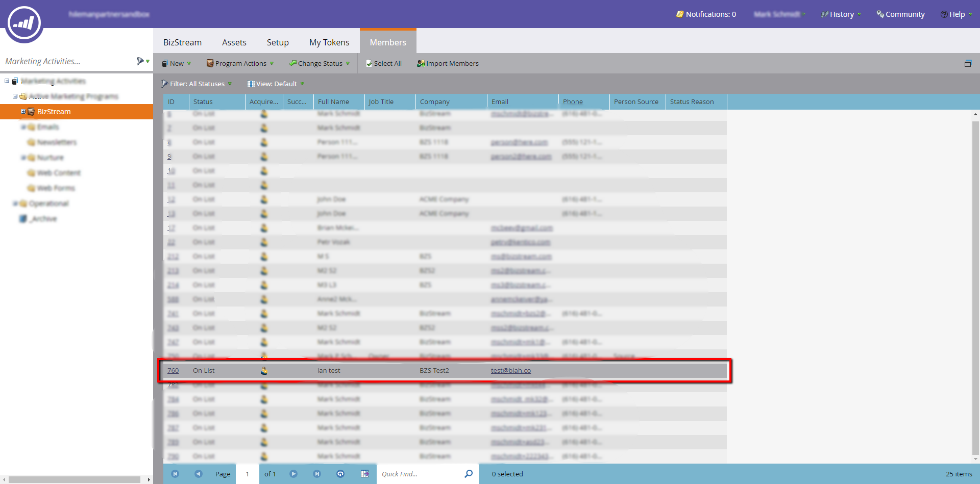Open member ID 760 link
Screen dimensions: 980x484
pyautogui.click(x=173, y=371)
